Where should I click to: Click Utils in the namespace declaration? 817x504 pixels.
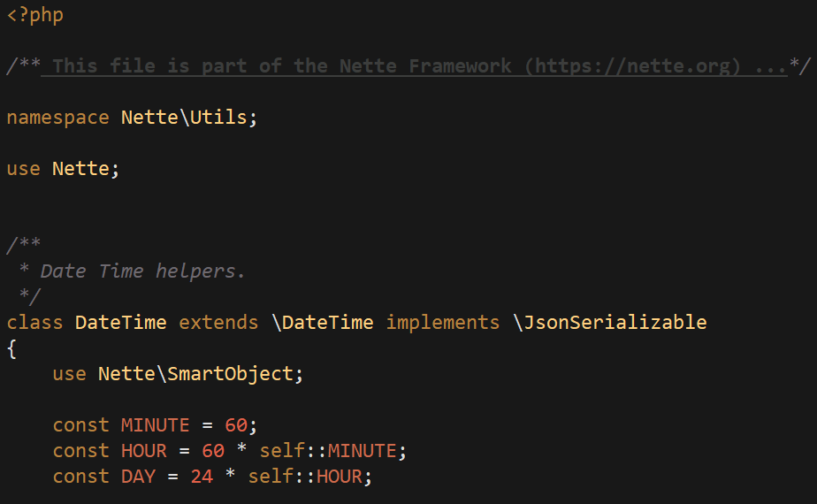(219, 118)
